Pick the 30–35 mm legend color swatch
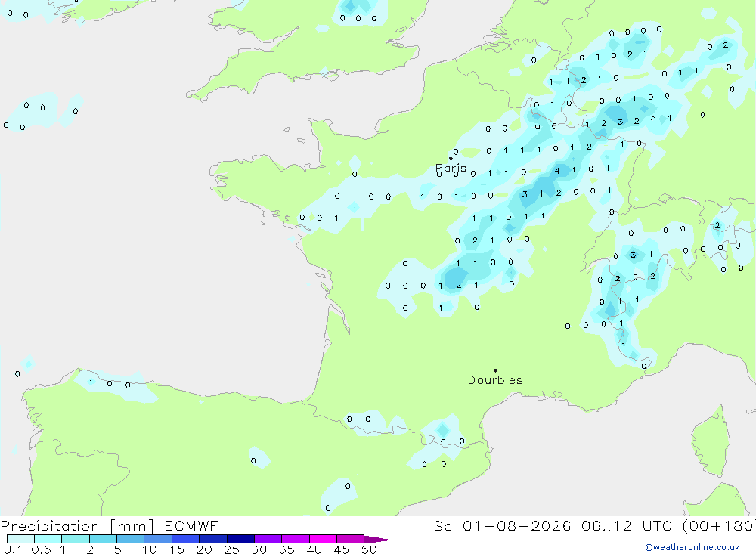This screenshot has height=554, width=756. 268,539
